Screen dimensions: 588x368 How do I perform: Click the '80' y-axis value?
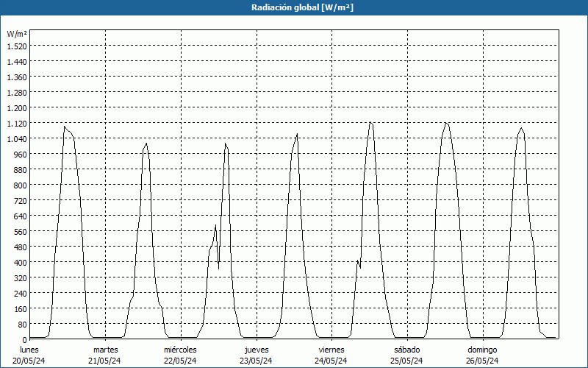point(23,325)
